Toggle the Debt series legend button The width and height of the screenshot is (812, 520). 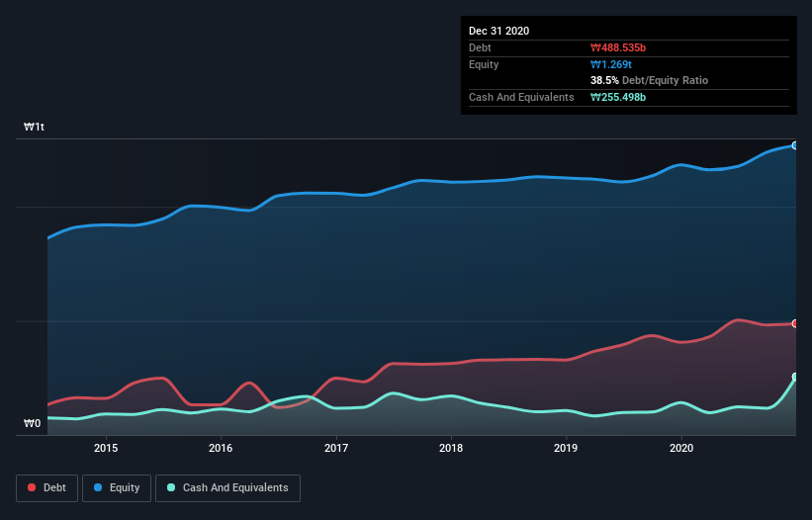coord(47,488)
